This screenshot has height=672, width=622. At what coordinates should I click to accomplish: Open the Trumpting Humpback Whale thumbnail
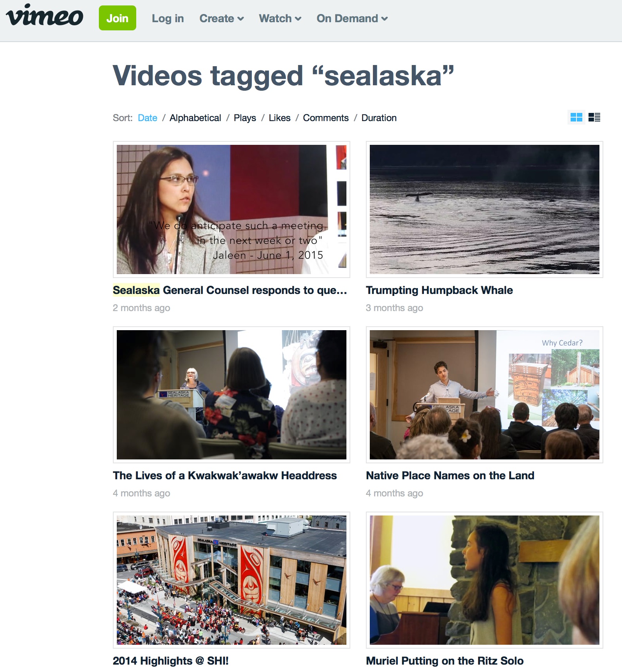pyautogui.click(x=485, y=209)
